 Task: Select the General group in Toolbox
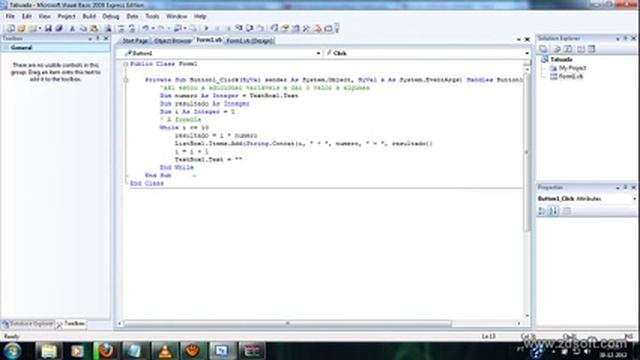click(x=55, y=48)
